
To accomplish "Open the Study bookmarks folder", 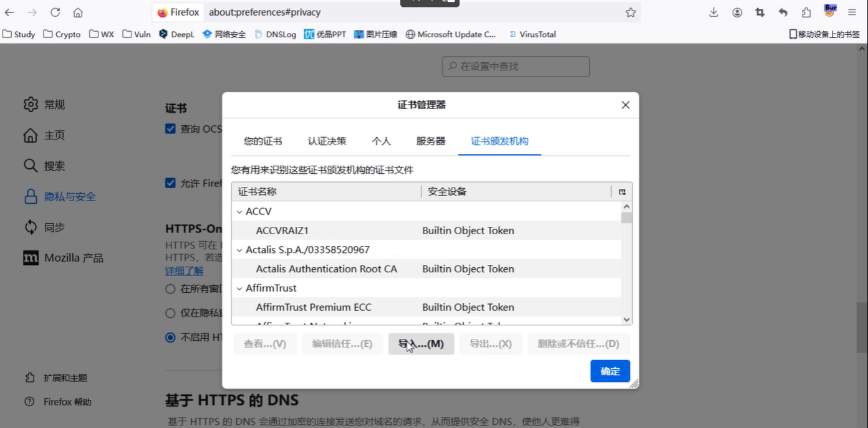I will tap(19, 34).
